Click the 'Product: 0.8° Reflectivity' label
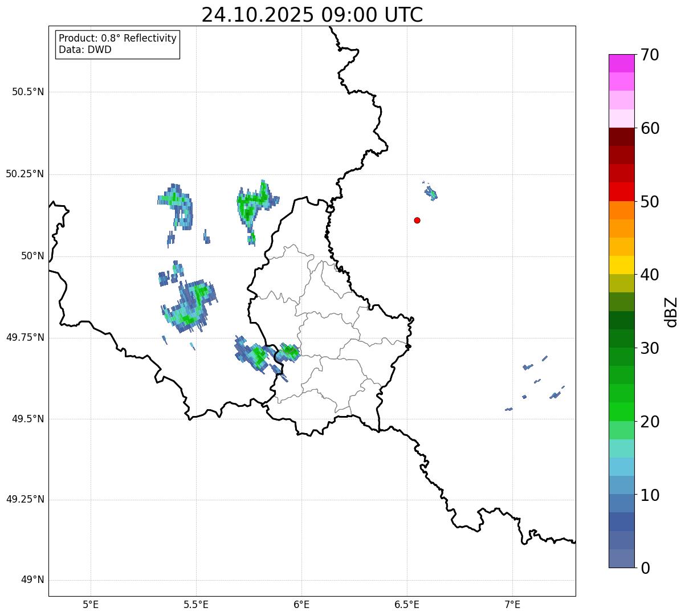This screenshot has width=685, height=616. pyautogui.click(x=118, y=38)
